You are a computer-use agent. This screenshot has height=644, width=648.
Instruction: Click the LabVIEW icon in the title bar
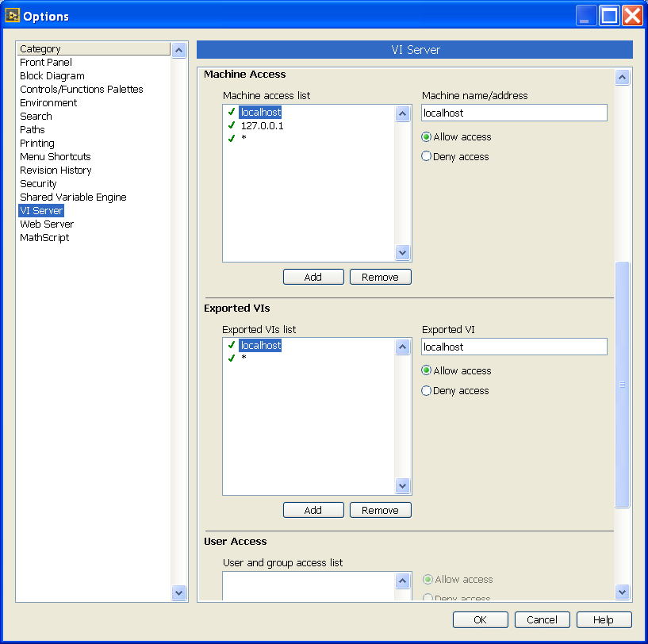[x=12, y=16]
